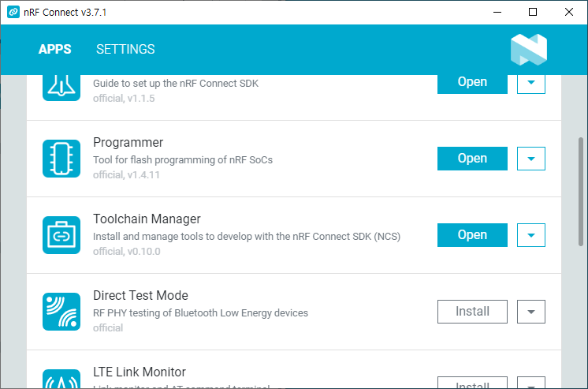Expand dropdown arrow next to Toolchain Manager

531,235
